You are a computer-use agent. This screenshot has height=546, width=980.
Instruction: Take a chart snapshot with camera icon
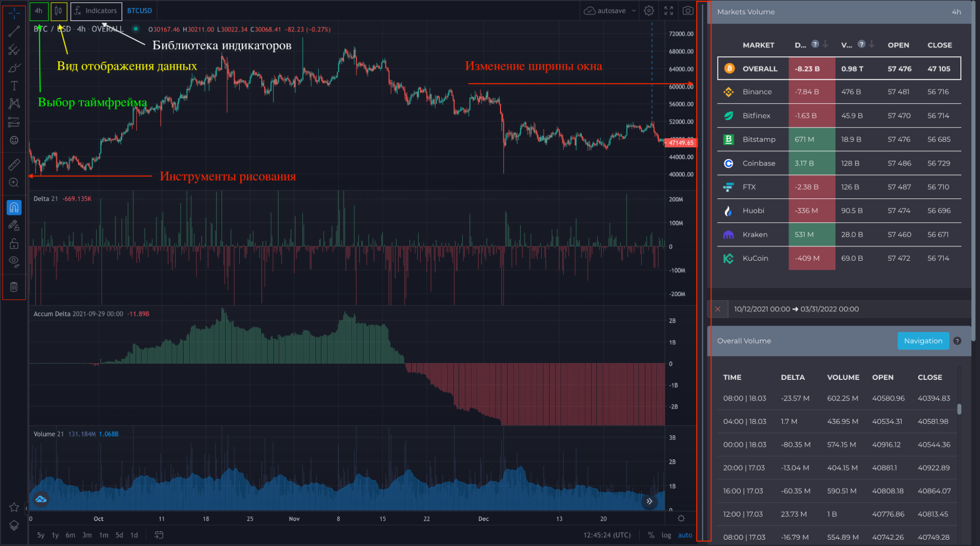point(688,11)
